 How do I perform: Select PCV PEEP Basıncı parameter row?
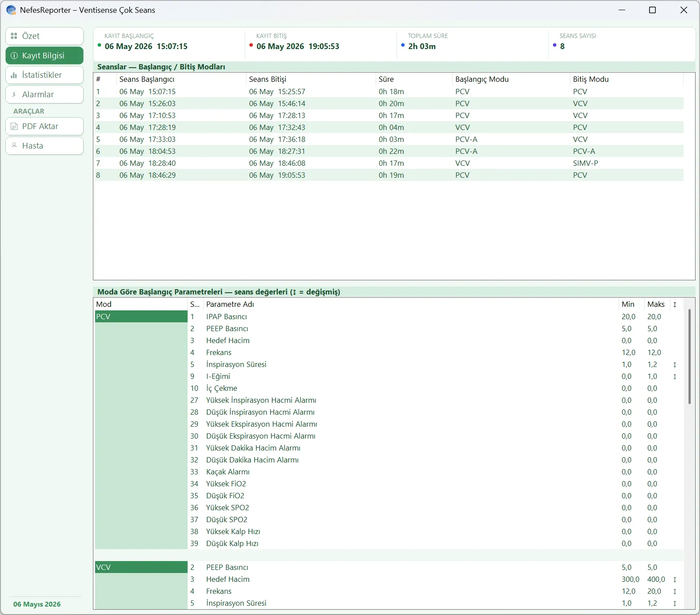tap(435, 329)
